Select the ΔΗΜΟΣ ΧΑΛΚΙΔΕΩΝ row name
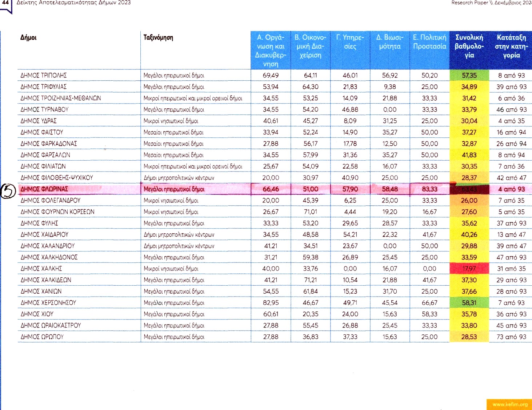532x410 pixels. 46,280
